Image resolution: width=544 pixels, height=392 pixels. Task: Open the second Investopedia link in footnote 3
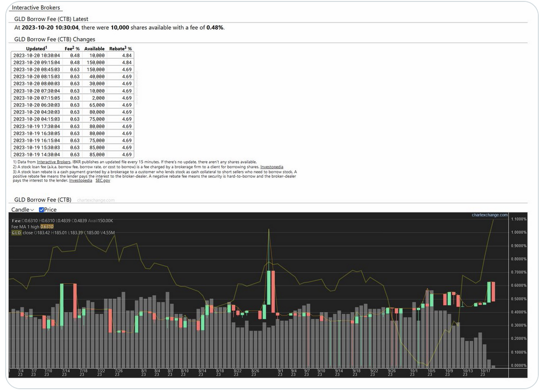coord(81,180)
